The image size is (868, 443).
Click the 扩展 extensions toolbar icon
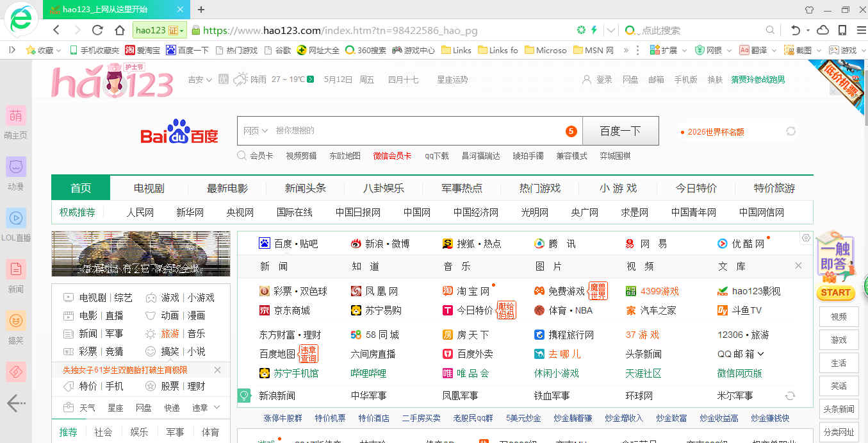click(x=664, y=50)
